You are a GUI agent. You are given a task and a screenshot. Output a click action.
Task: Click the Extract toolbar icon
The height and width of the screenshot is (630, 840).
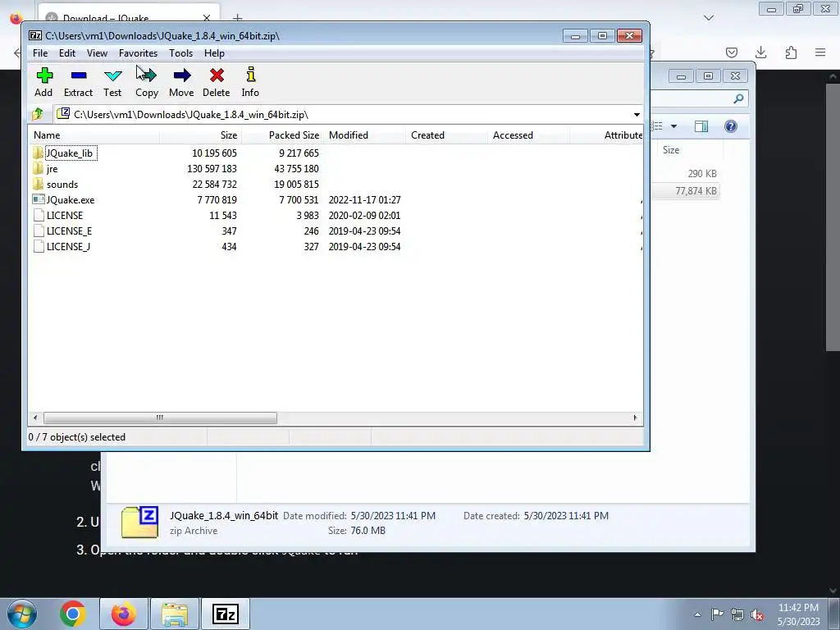(x=79, y=75)
